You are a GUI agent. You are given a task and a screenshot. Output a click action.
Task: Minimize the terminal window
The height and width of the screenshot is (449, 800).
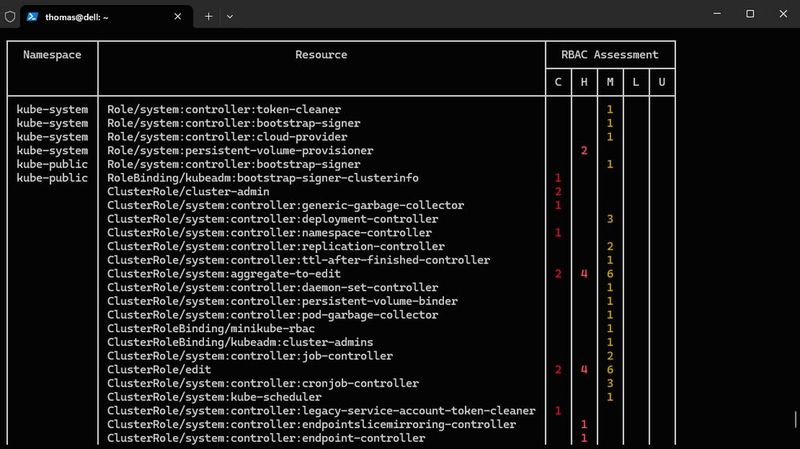coord(717,14)
